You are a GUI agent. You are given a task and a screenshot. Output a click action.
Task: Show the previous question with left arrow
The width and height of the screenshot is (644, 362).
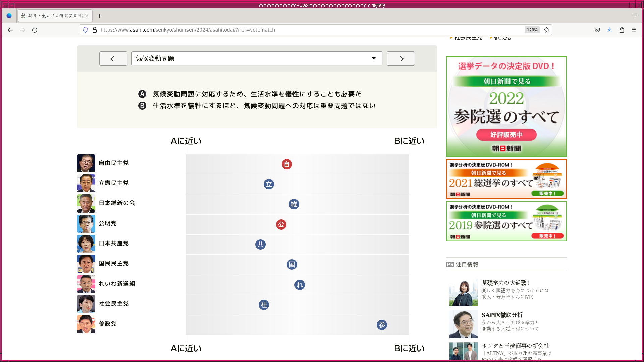[113, 59]
